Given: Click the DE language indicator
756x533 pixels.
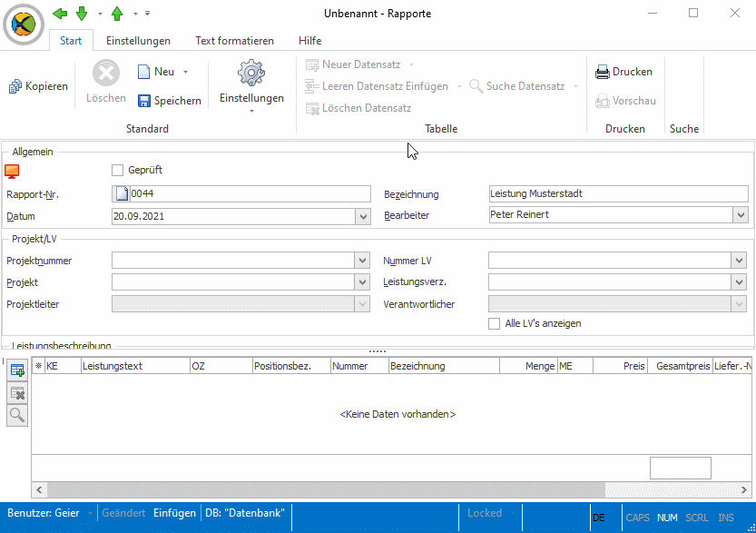Looking at the screenshot, I should point(599,518).
